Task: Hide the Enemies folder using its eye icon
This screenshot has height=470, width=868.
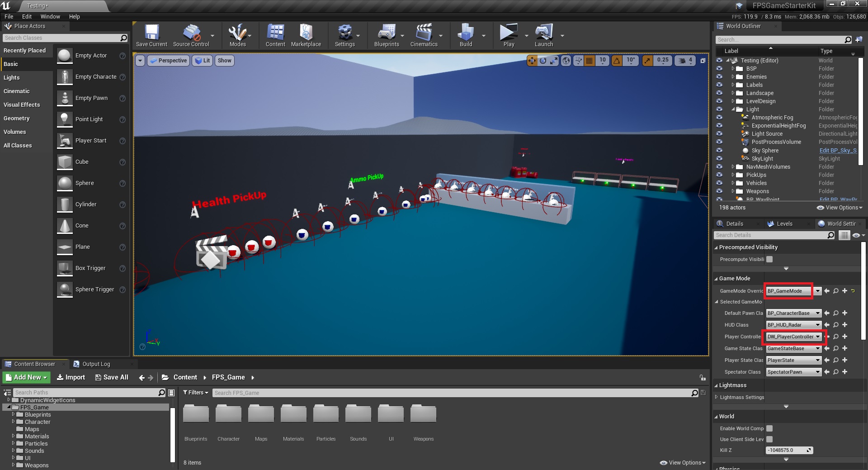Action: tap(719, 77)
